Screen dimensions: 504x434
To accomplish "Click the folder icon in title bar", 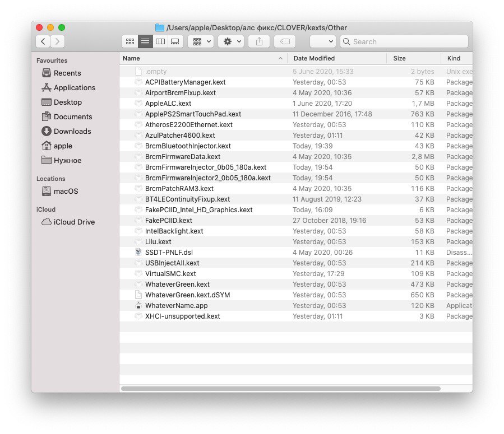I will [159, 27].
